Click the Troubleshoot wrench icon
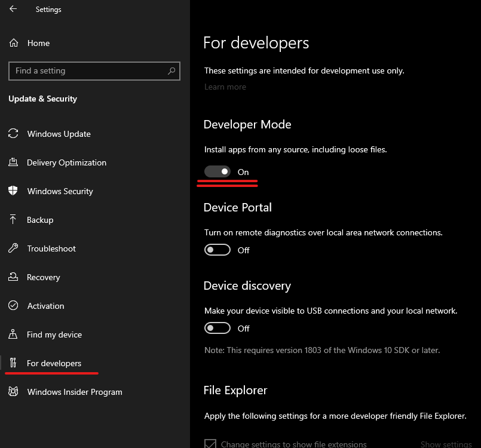 click(13, 248)
